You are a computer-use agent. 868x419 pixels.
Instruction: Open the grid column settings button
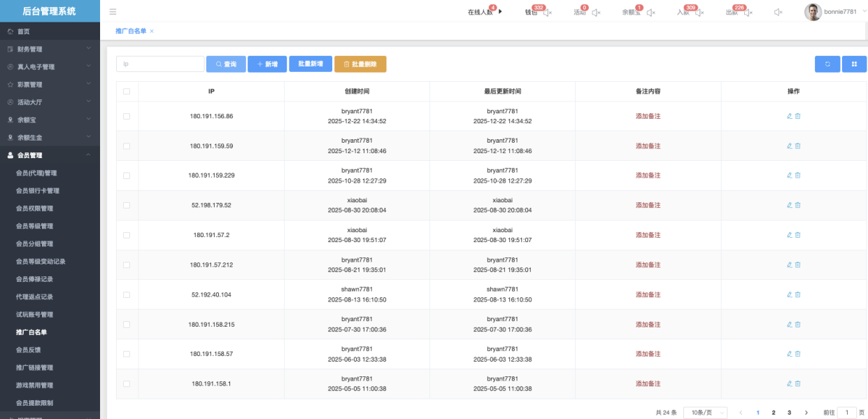[854, 64]
